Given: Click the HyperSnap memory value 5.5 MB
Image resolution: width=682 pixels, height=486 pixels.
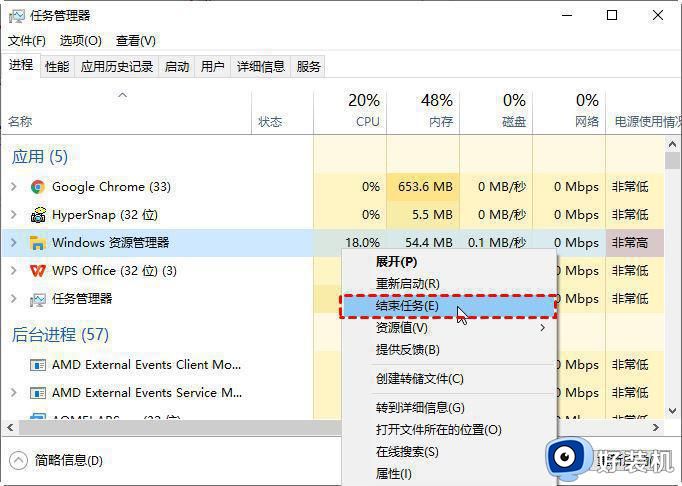Looking at the screenshot, I should click(x=432, y=215).
